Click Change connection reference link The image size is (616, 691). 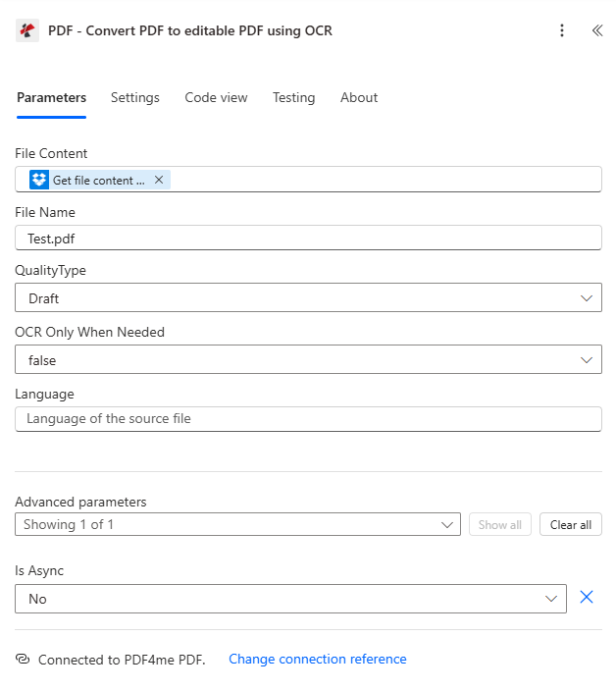pyautogui.click(x=317, y=660)
